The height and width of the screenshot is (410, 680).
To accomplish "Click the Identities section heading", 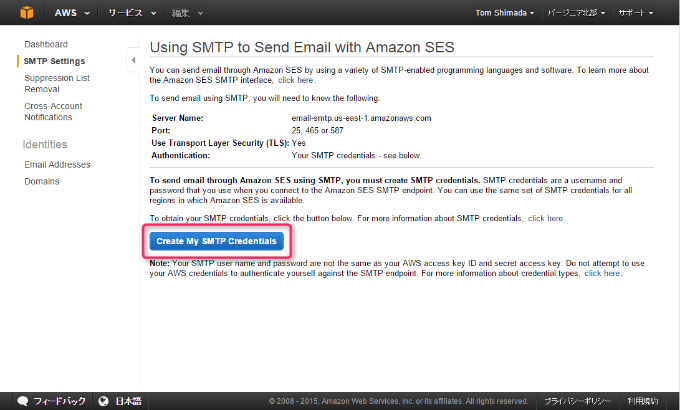I will coord(45,144).
